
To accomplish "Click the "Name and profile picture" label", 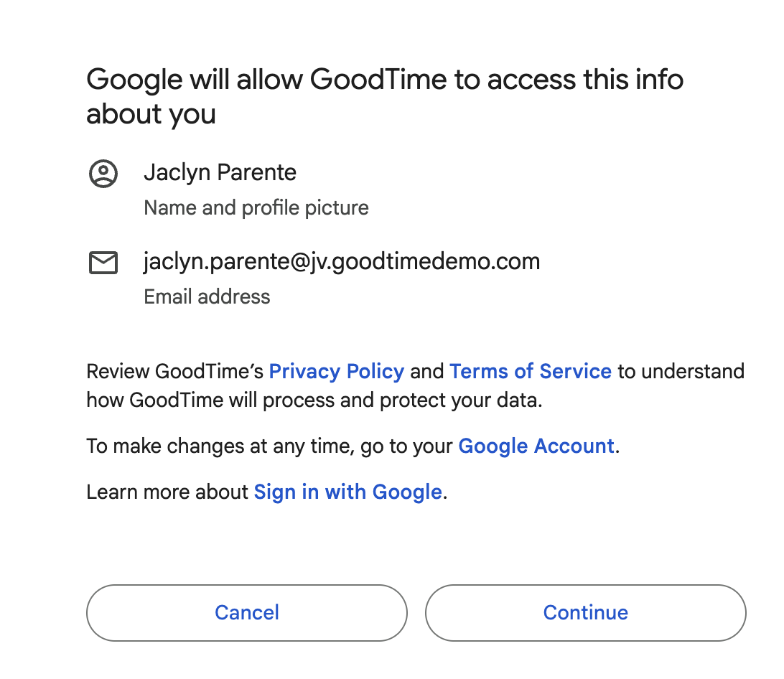I will coord(256,208).
